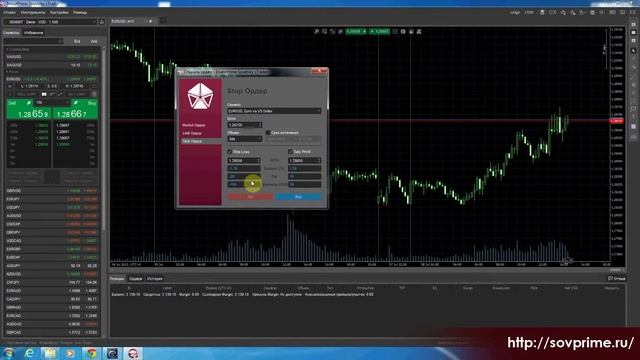Click the pencil icon next to Sell

29,103
